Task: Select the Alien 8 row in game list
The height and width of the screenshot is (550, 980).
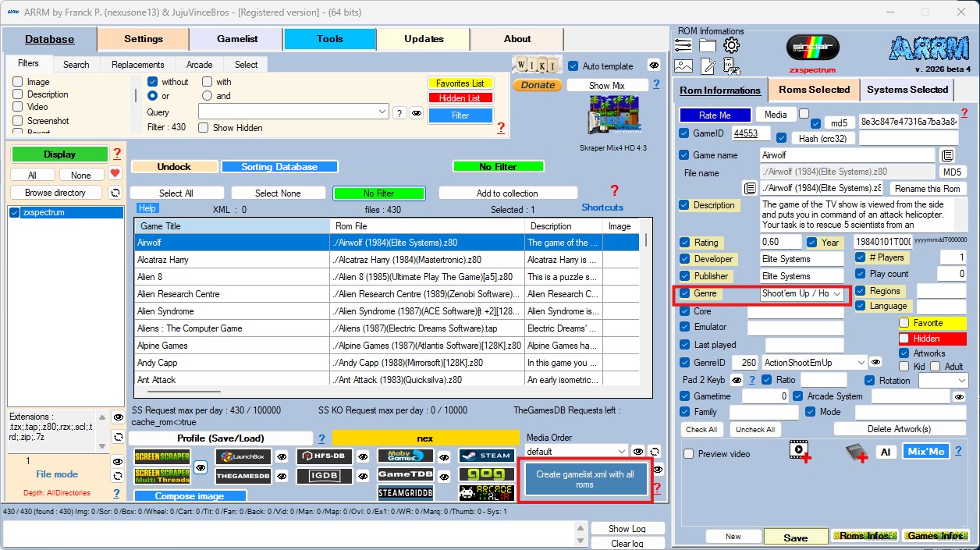Action: pyautogui.click(x=232, y=277)
